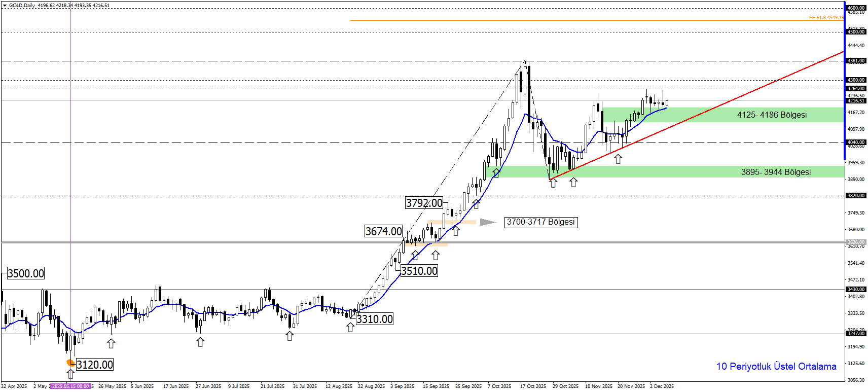The width and height of the screenshot is (868, 392).
Task: Select the 3674.00 price label box
Action: pyautogui.click(x=383, y=231)
